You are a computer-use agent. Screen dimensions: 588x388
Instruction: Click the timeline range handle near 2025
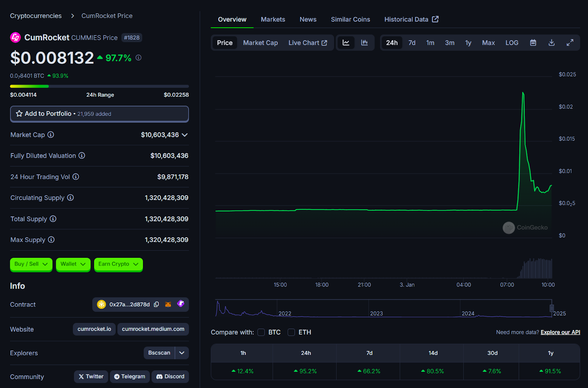(x=552, y=308)
